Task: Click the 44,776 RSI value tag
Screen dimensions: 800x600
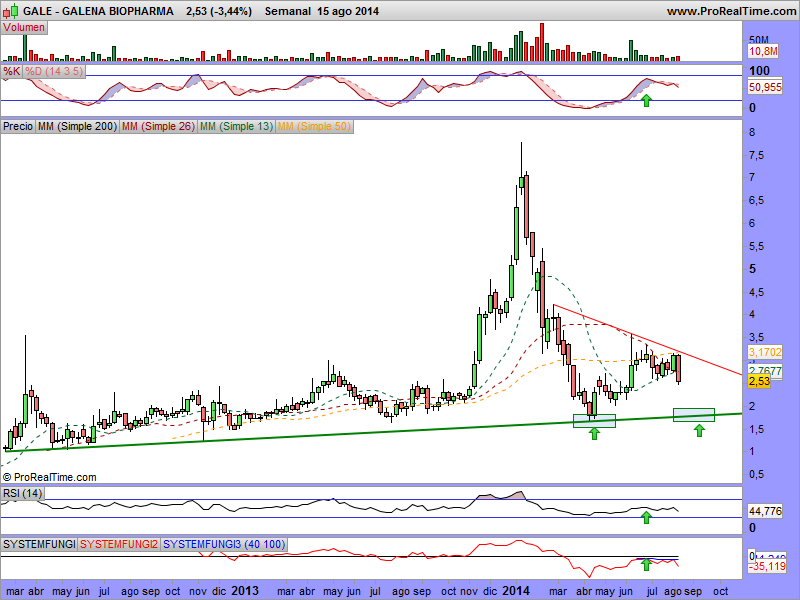Action: [x=765, y=511]
